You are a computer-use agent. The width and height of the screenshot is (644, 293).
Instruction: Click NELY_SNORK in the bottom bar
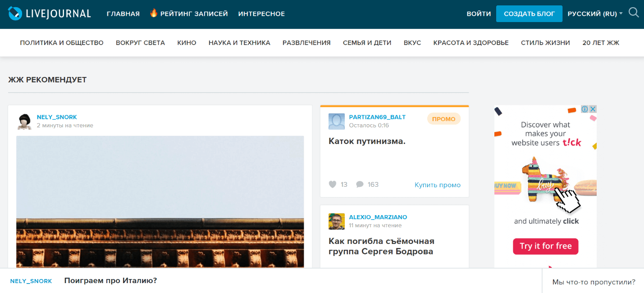[31, 281]
